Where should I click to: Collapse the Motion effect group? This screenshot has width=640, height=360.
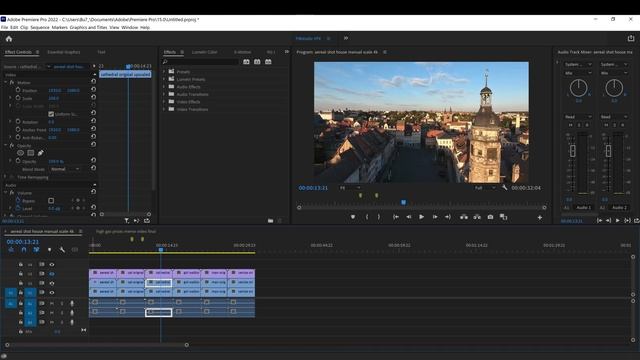[x=6, y=82]
